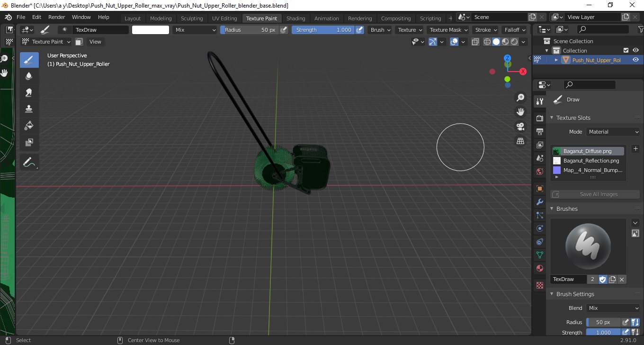Toggle show gizmo button
Image resolution: width=644 pixels, height=345 pixels.
[433, 42]
